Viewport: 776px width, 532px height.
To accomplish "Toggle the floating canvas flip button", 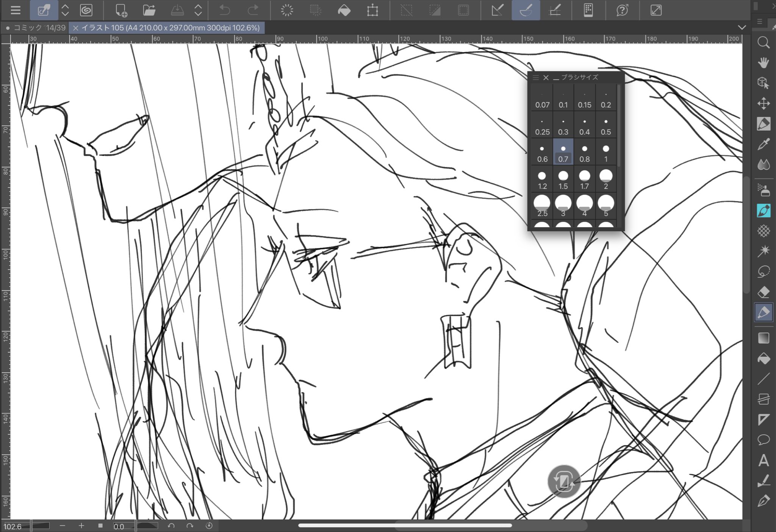I will pyautogui.click(x=564, y=481).
